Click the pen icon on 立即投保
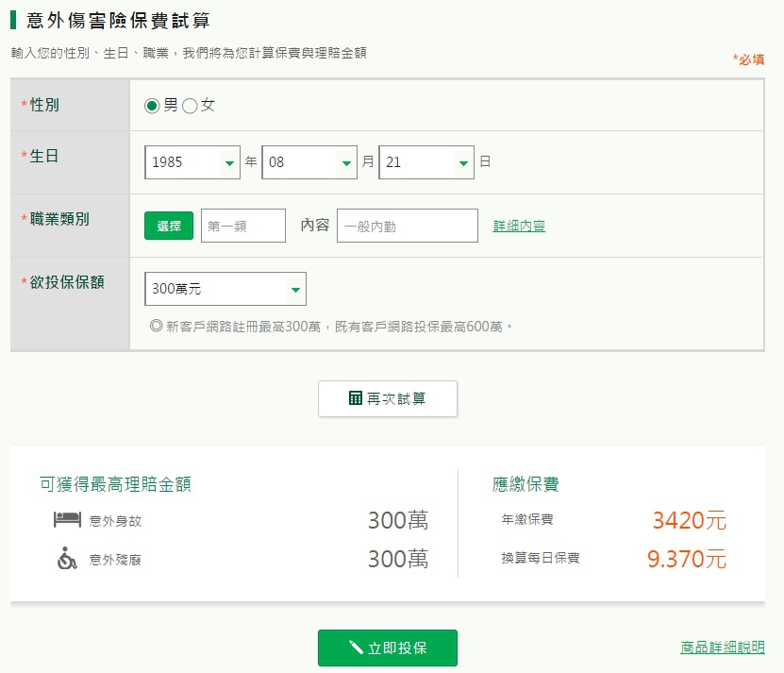Screen dimensions: 784x673 356,647
